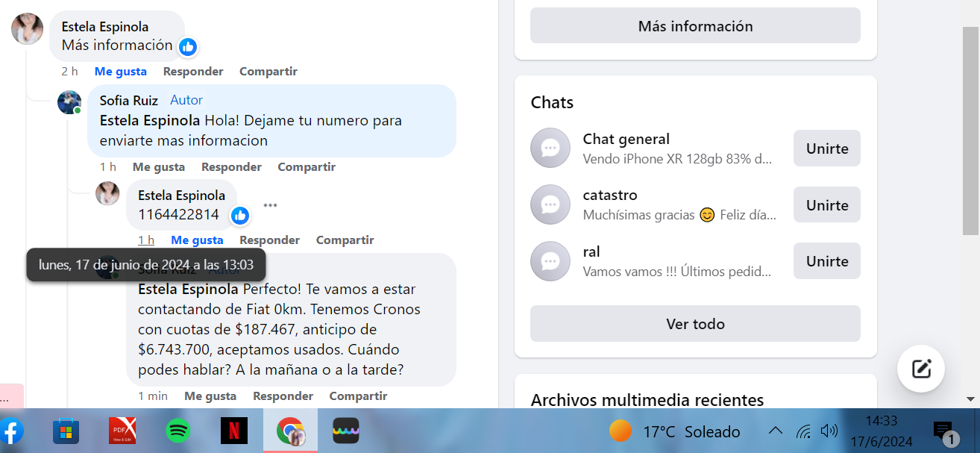The image size is (980, 453).
Task: Share Sofia Ruiz's "Dejame tu numero" comment
Action: click(307, 167)
